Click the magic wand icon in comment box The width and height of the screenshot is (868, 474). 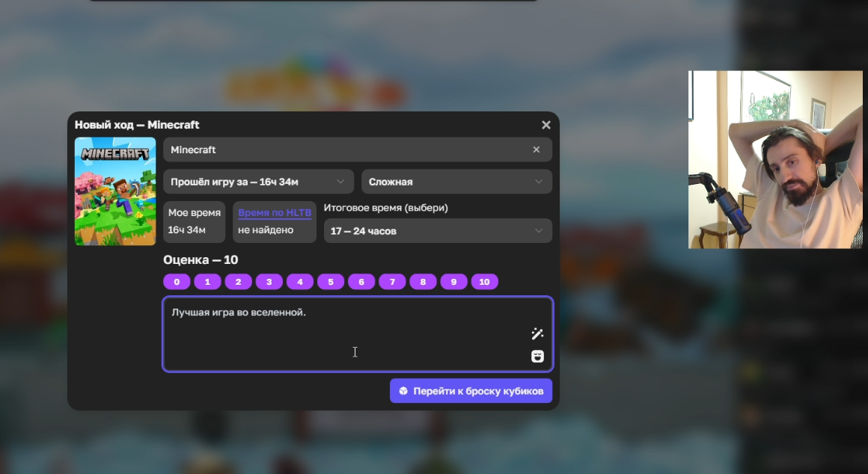coord(537,333)
